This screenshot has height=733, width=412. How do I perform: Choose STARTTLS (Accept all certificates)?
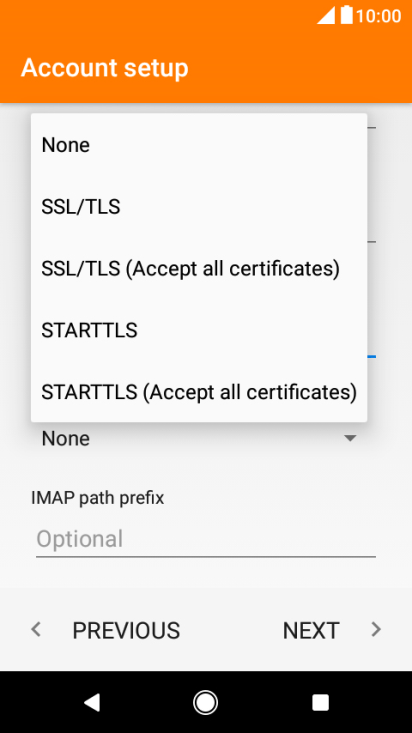(199, 392)
